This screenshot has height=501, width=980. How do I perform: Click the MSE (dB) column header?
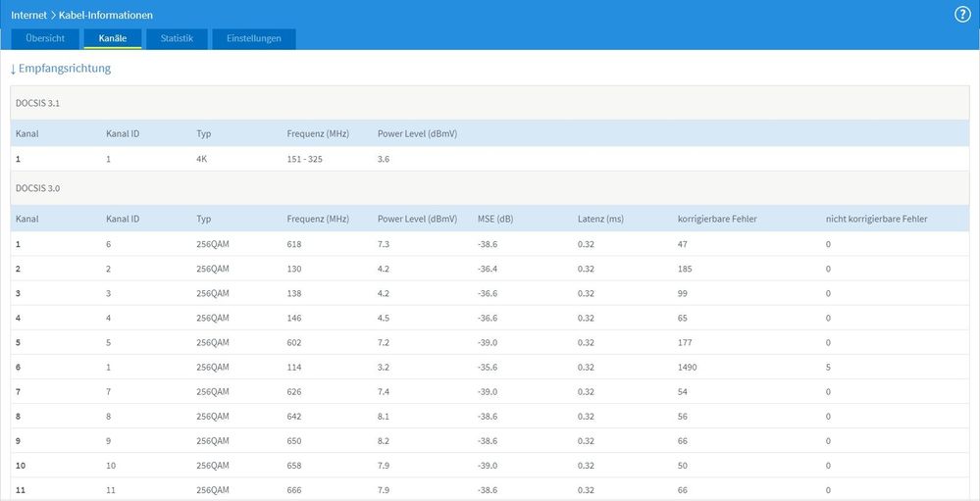[x=495, y=220]
